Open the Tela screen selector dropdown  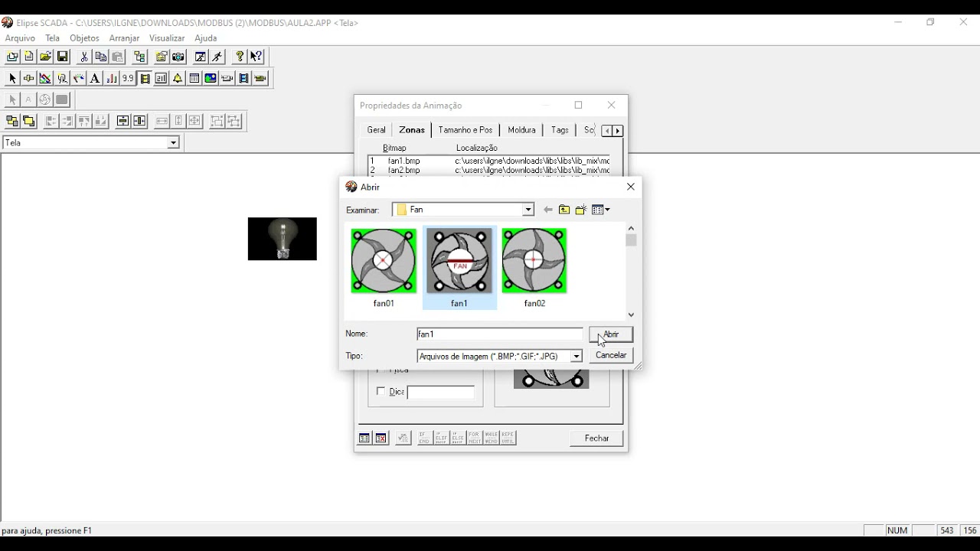(x=174, y=143)
